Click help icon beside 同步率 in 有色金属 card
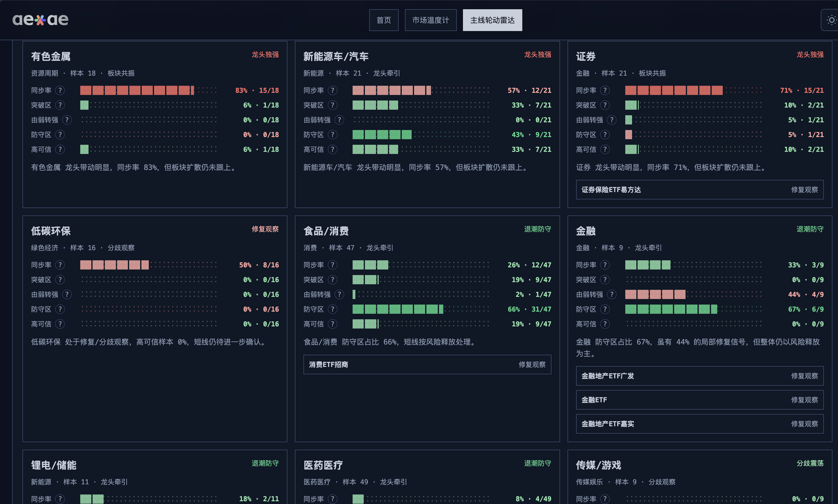 60,90
